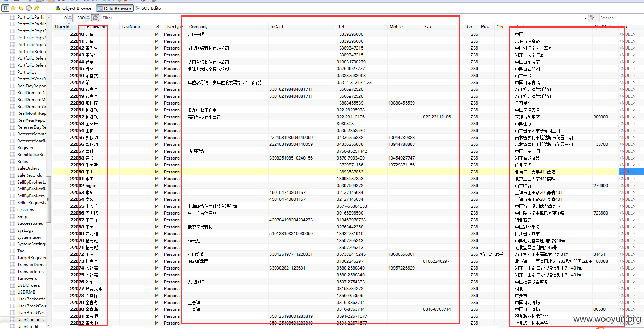The width and height of the screenshot is (644, 329).
Task: Click the selected NULL Tax cell in row 22060
Action: [631, 172]
